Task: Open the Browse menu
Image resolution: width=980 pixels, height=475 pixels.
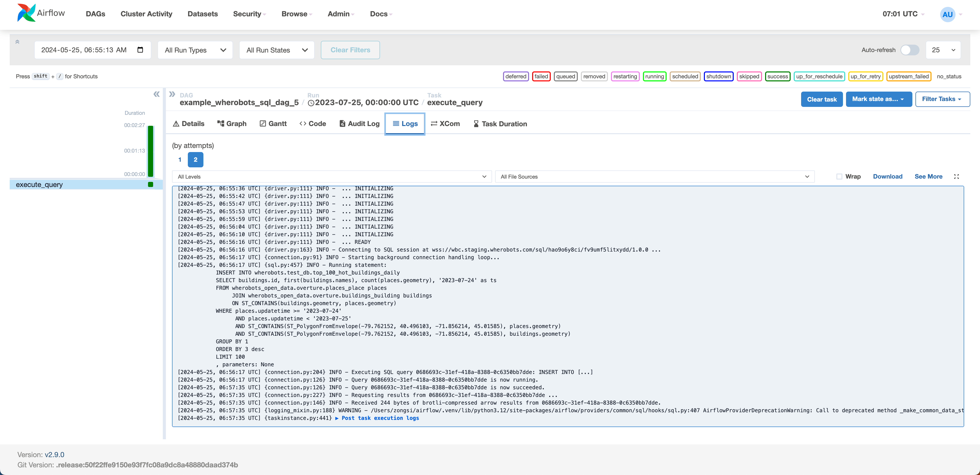Action: [x=297, y=14]
